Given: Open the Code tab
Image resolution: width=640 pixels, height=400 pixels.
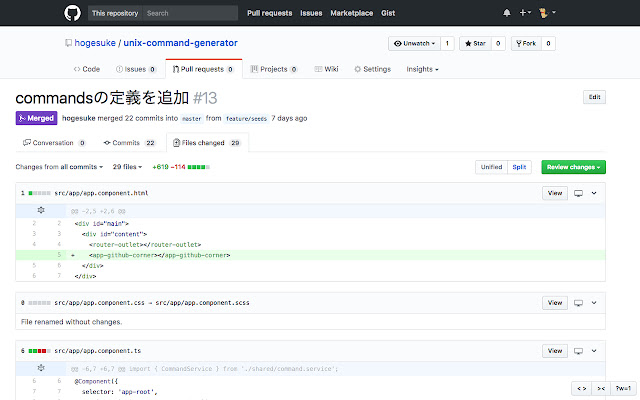Looking at the screenshot, I should click(x=87, y=69).
